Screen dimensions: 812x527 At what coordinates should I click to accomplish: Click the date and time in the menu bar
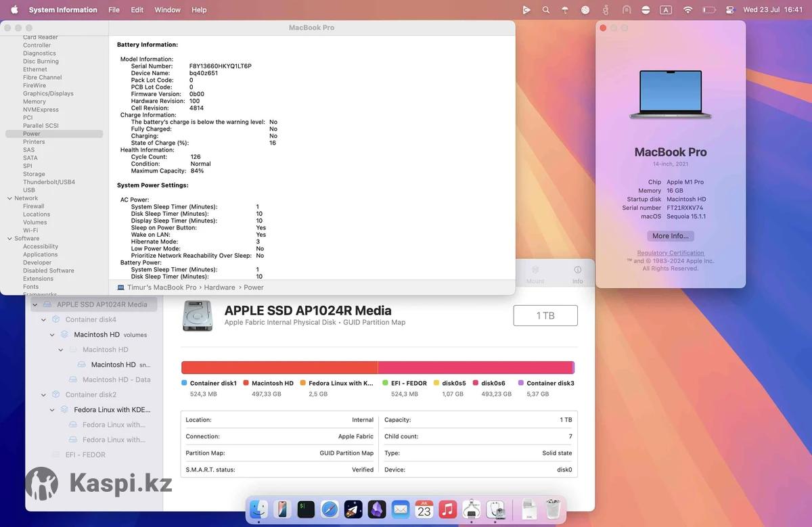[773, 9]
